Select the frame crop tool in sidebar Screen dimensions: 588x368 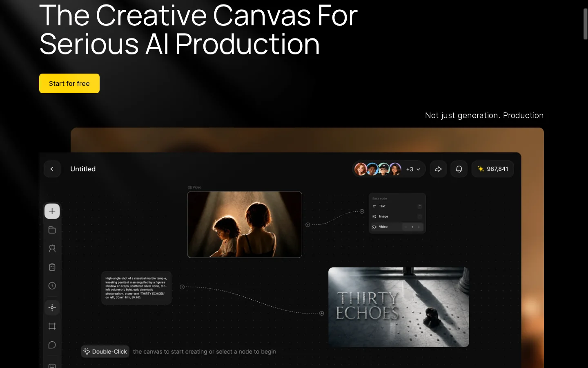[x=52, y=326]
